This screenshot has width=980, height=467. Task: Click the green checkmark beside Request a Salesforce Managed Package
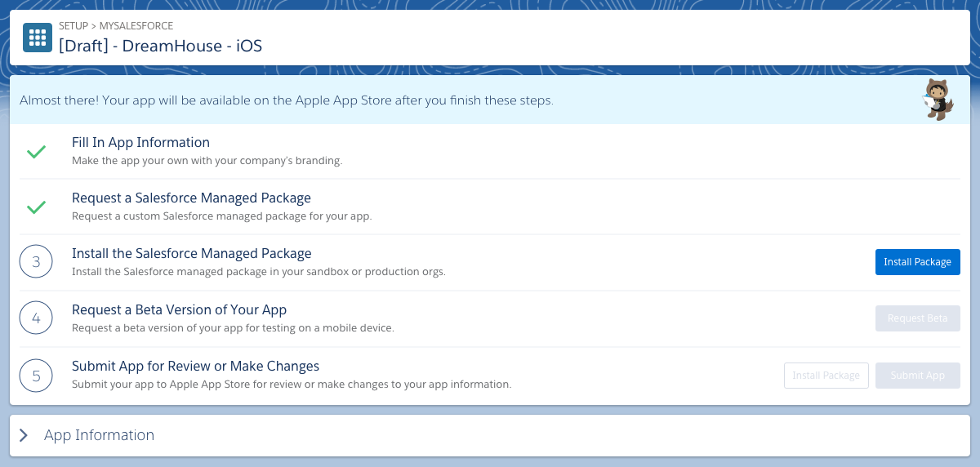pos(36,207)
